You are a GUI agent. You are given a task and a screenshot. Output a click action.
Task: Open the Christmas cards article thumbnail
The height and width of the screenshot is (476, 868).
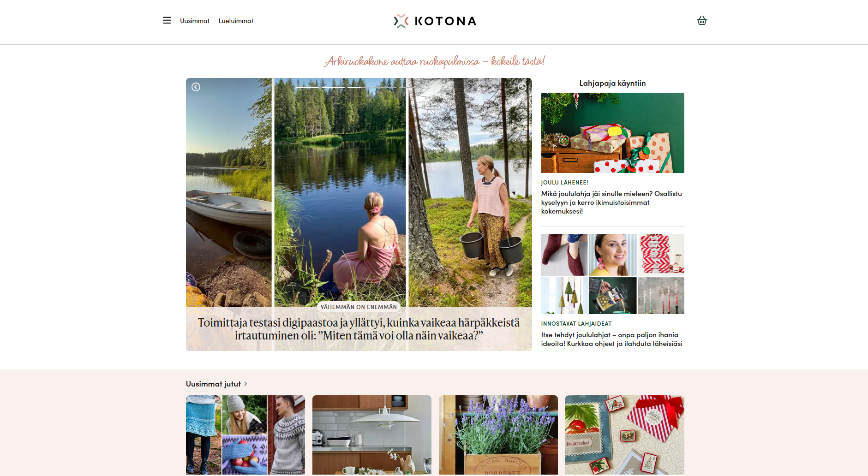point(625,435)
